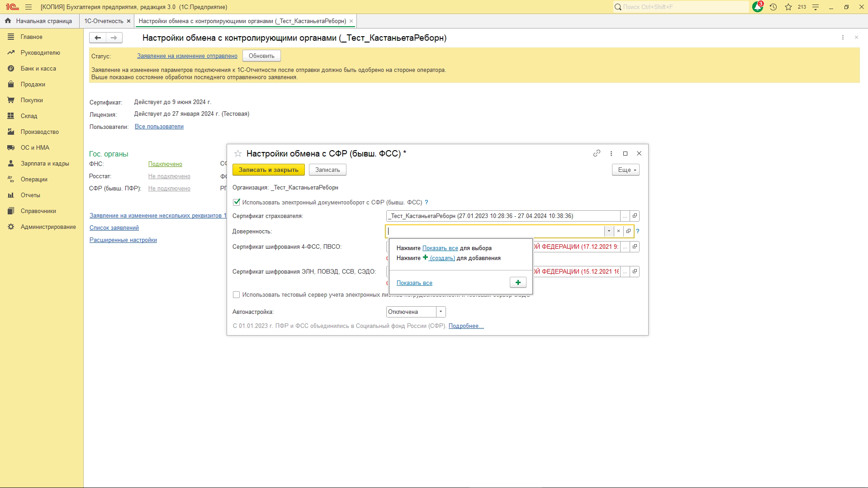Click Не подключено link for Росстат
The width and height of the screenshot is (868, 488).
(x=169, y=176)
